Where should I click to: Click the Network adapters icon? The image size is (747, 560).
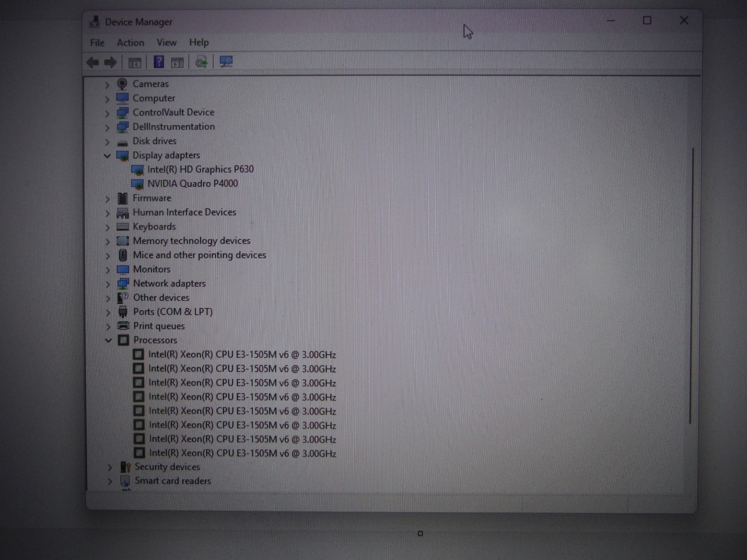coord(123,284)
